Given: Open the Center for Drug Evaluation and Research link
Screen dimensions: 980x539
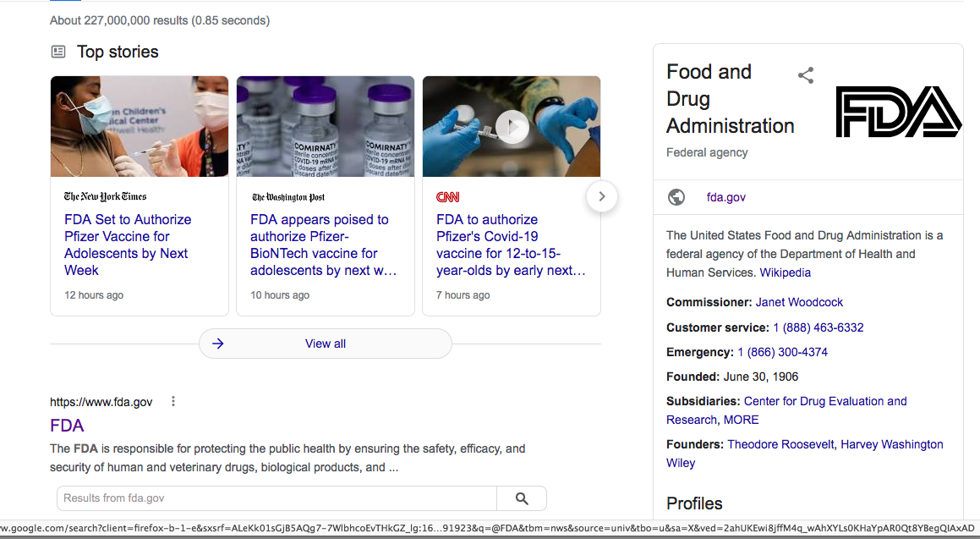Looking at the screenshot, I should pos(786,410).
